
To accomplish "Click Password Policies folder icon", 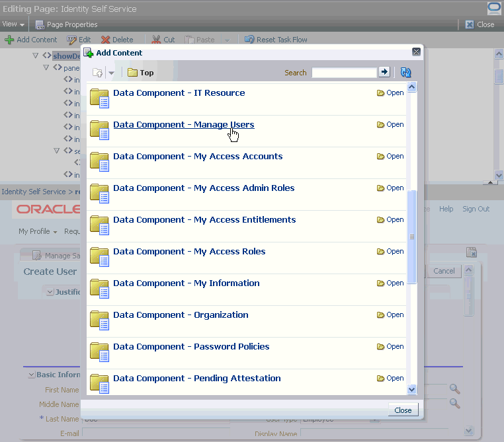I will 99,352.
